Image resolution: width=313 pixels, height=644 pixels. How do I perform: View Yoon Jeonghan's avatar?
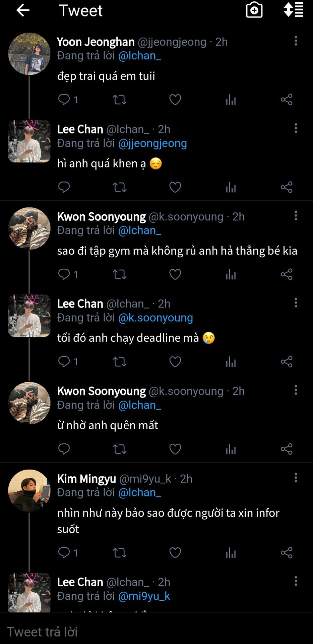point(29,54)
